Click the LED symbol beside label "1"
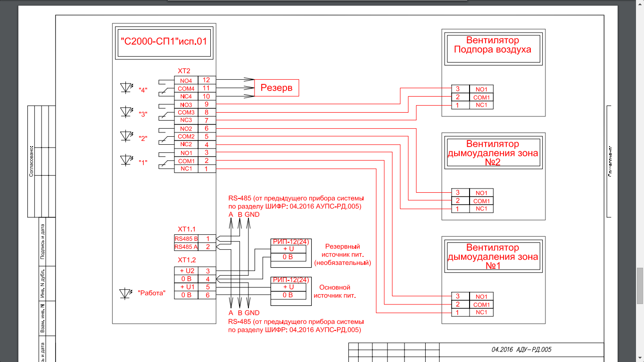The image size is (644, 362). [x=126, y=160]
